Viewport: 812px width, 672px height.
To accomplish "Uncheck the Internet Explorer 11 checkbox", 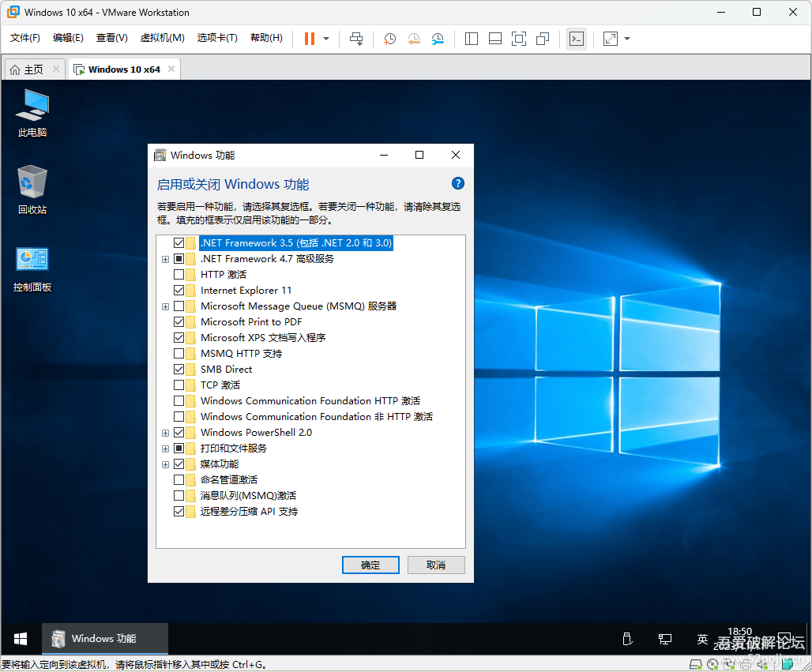I will tap(179, 291).
